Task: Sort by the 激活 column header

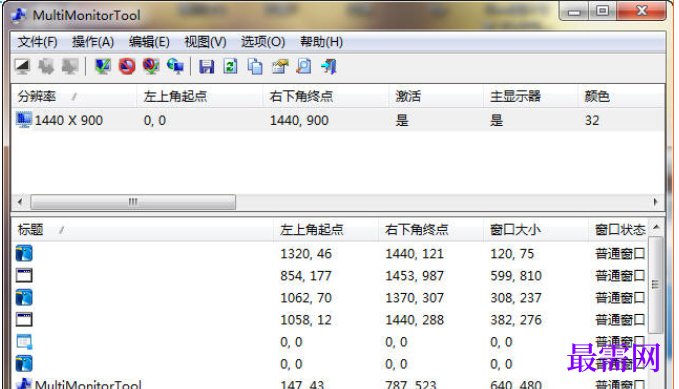Action: click(x=436, y=96)
